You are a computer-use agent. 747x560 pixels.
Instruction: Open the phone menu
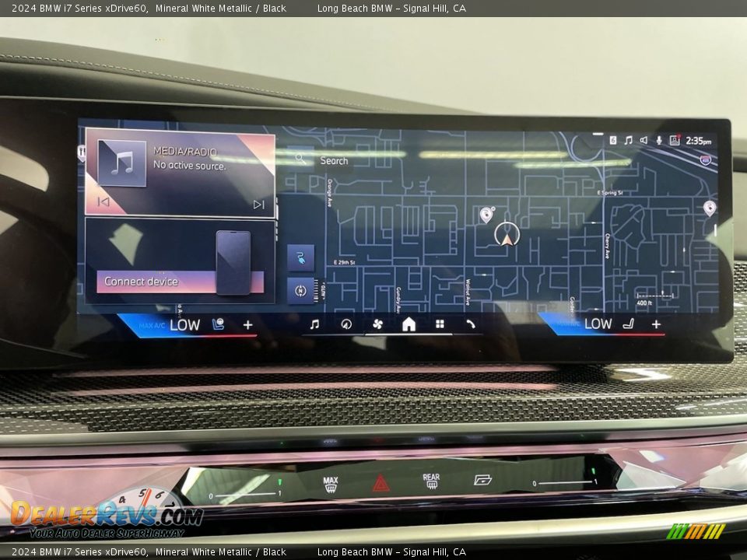(471, 324)
